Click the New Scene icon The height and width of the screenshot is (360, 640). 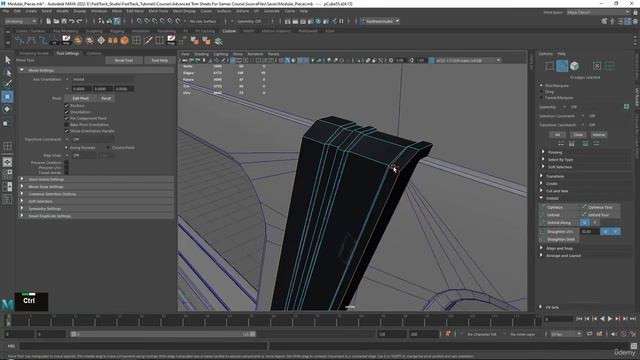coord(49,21)
